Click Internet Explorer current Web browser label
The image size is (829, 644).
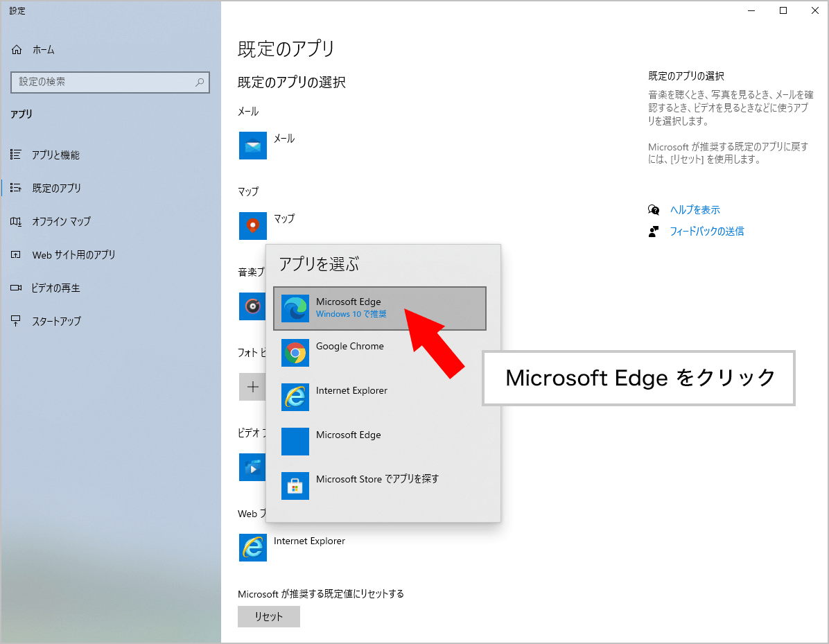(309, 541)
